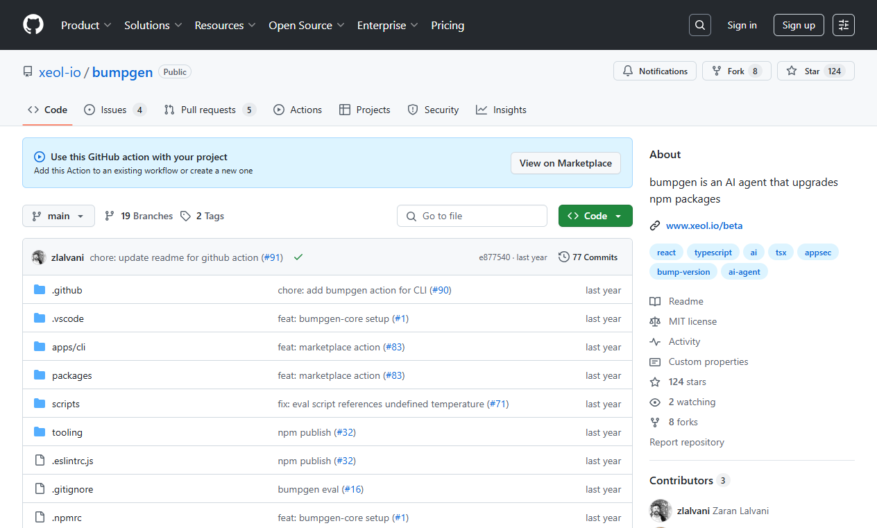The width and height of the screenshot is (877, 528).
Task: Open search with the magnifier icon
Action: coord(700,25)
